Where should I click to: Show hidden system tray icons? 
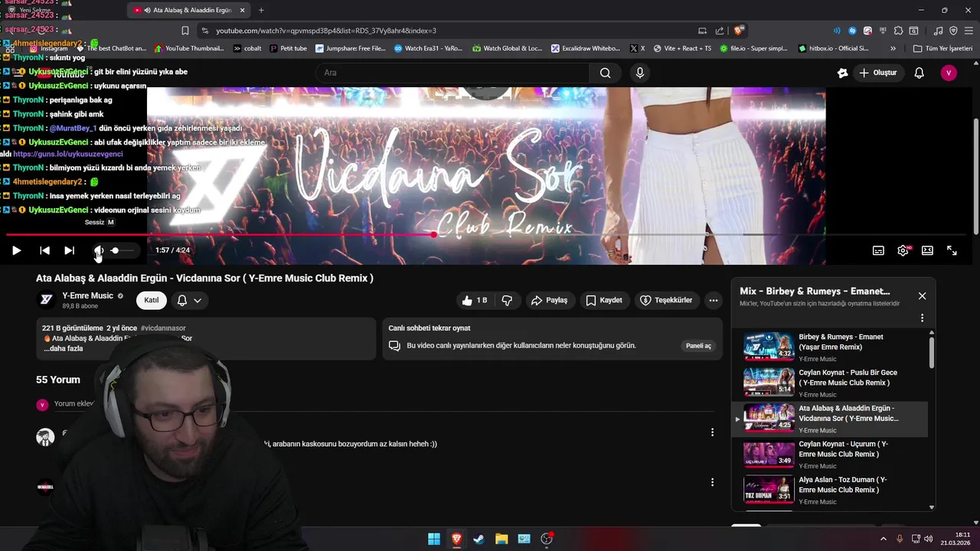click(x=883, y=539)
